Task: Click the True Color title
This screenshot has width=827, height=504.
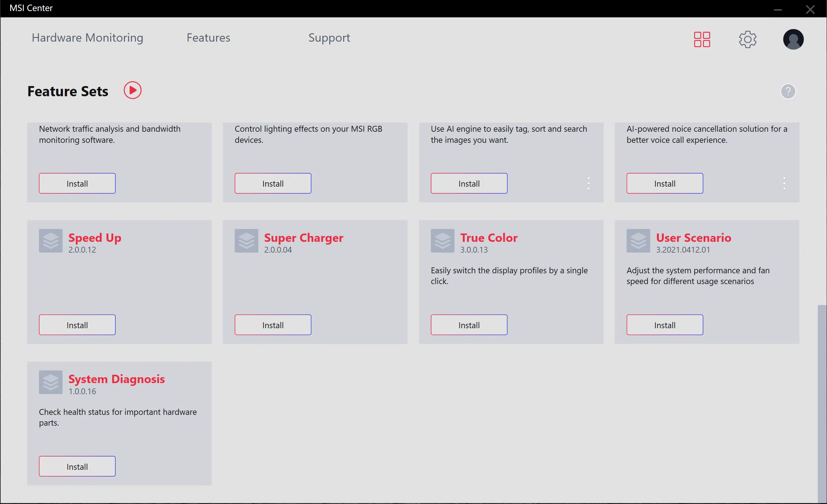Action: click(x=489, y=238)
